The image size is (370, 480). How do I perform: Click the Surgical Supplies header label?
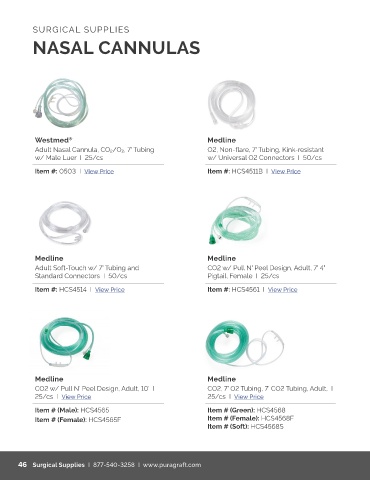coord(81,30)
